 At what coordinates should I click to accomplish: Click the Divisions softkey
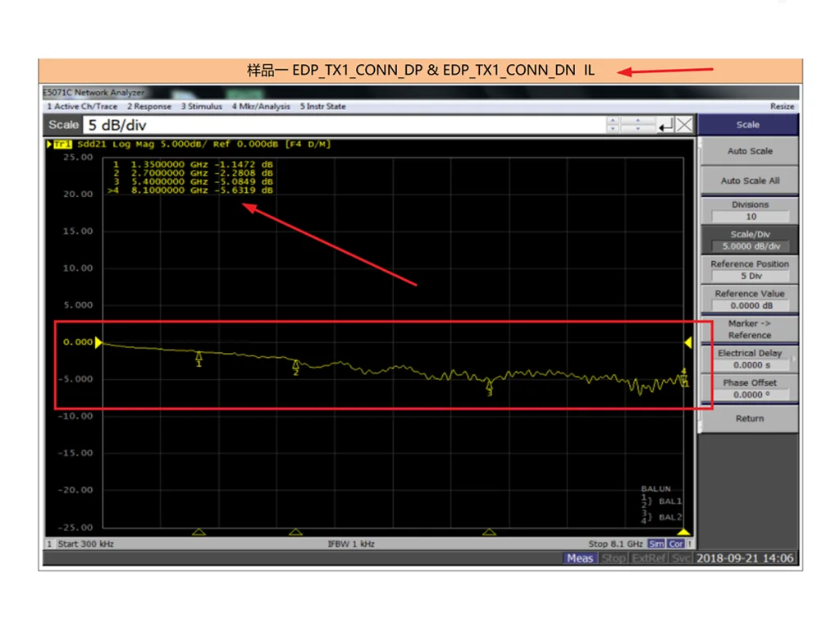point(750,210)
